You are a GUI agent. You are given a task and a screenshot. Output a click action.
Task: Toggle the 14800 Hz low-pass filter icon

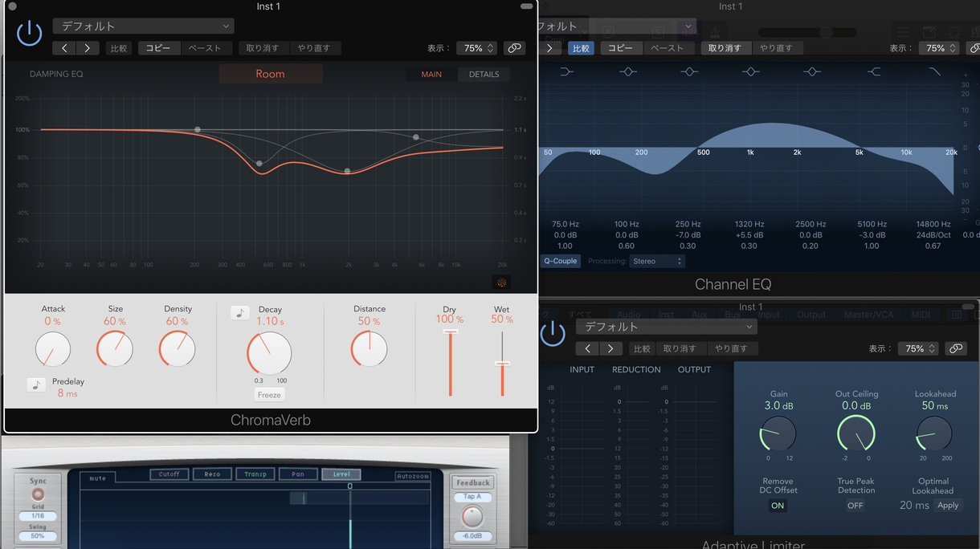click(x=934, y=72)
